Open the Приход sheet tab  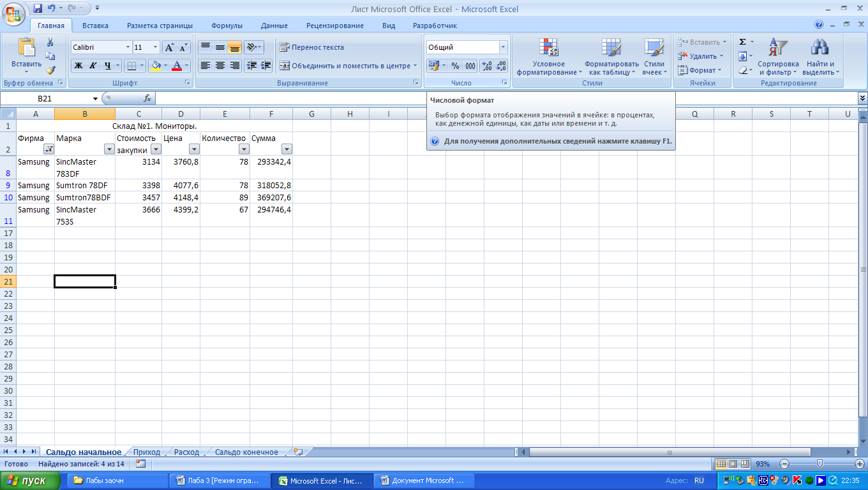[147, 452]
